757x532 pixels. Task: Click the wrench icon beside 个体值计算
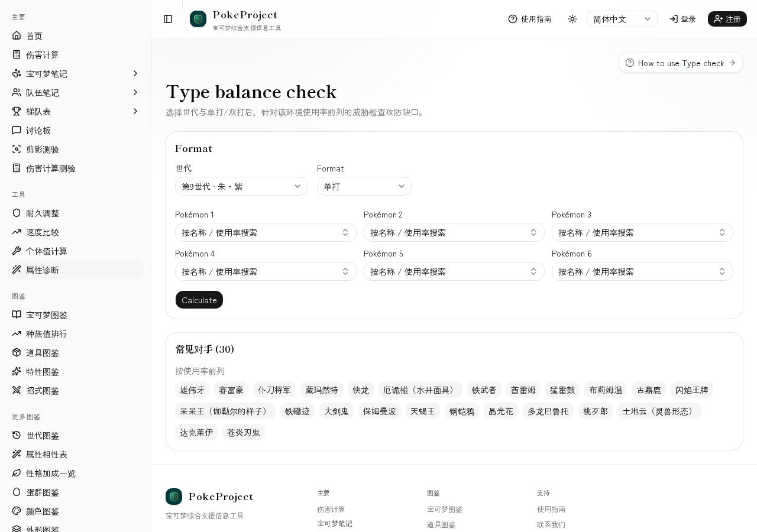(x=17, y=251)
